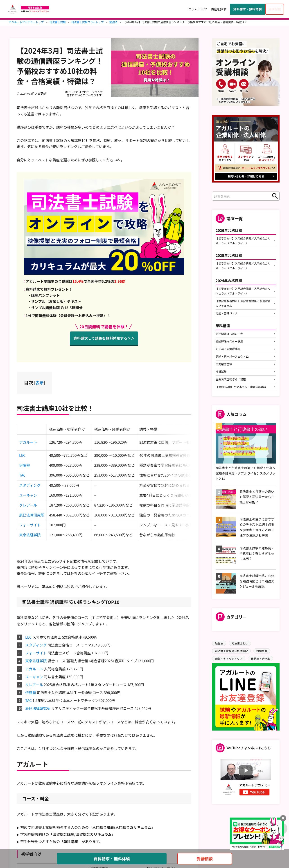Viewport: 289px width, 868px height.
Task: Click クレアール link in comparison table
Action: pos(28,505)
